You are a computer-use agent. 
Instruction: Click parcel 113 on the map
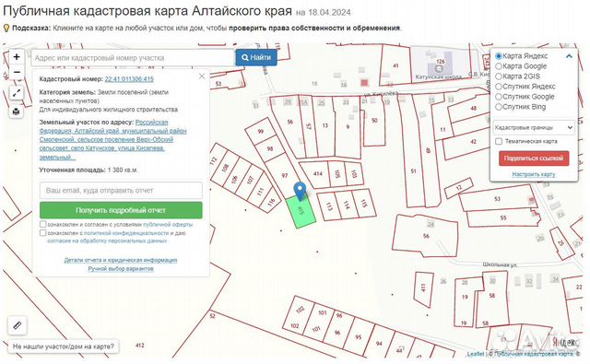[x=329, y=206]
